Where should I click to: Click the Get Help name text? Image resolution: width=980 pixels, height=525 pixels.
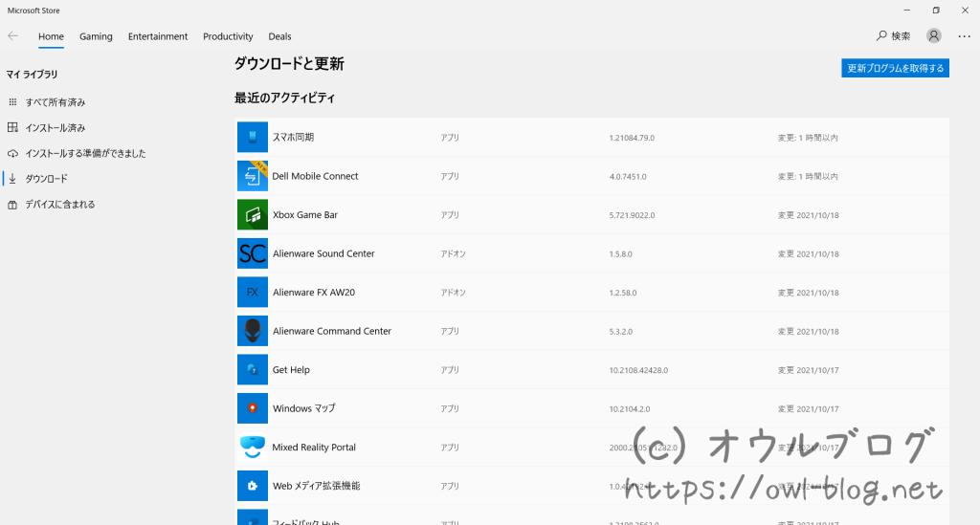tap(291, 369)
